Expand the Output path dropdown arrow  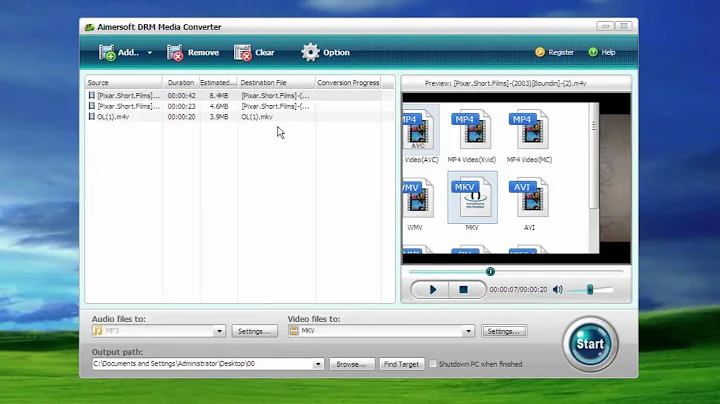click(318, 364)
